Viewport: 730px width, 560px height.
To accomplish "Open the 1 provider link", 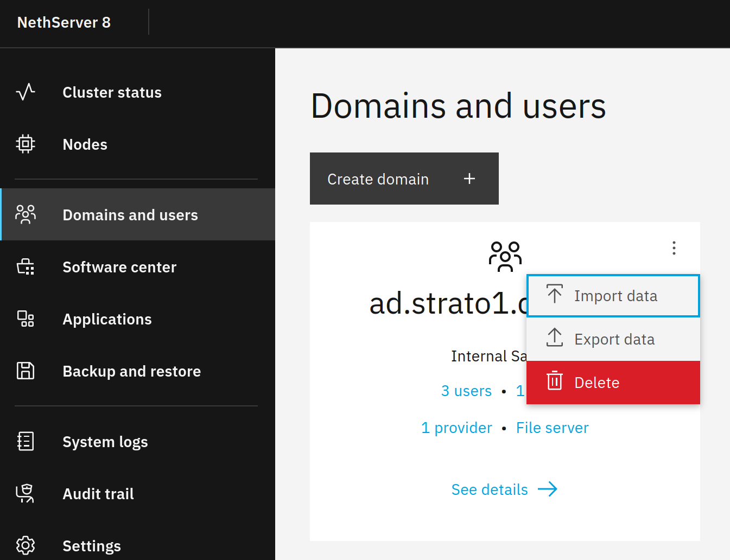I will pyautogui.click(x=456, y=428).
